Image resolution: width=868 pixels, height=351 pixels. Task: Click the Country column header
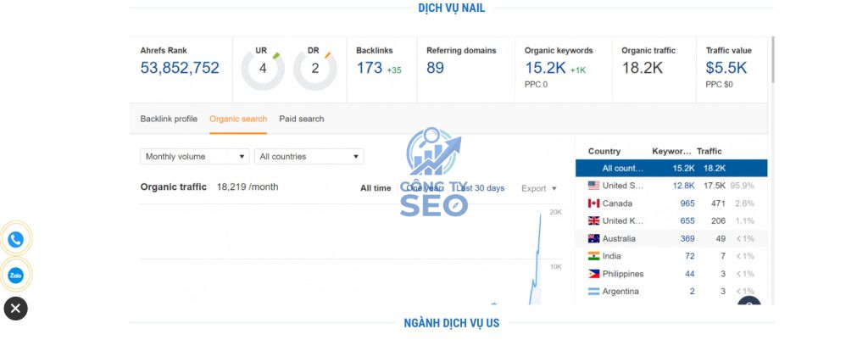pos(604,151)
